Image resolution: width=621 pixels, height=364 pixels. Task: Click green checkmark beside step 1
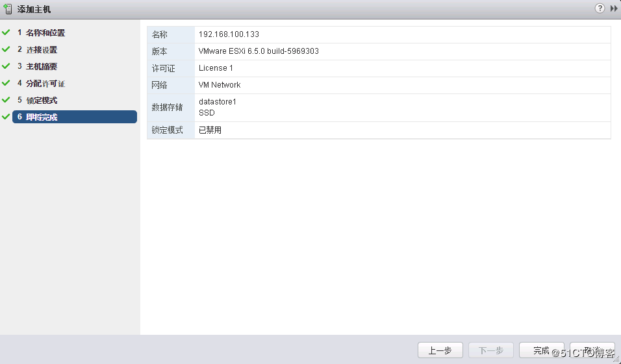(6, 32)
